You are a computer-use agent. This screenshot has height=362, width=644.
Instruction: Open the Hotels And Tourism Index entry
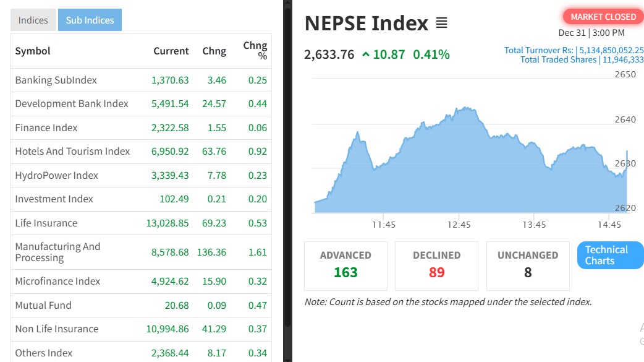[x=72, y=151]
